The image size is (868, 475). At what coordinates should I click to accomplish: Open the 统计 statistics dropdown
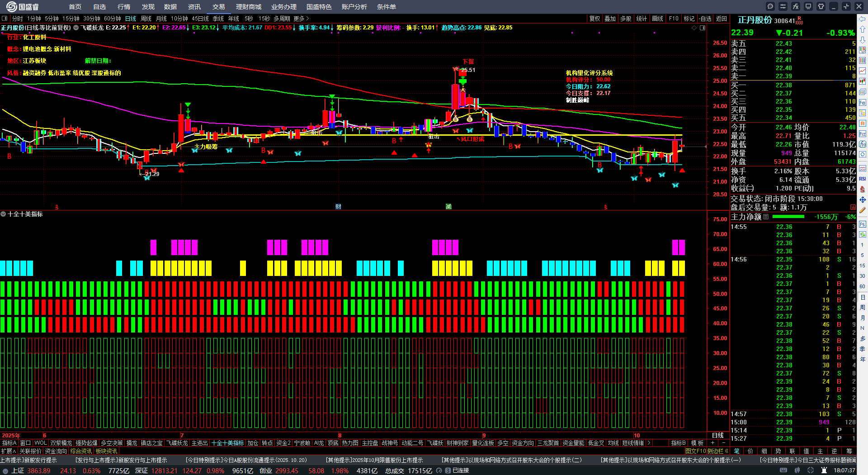[x=642, y=19]
